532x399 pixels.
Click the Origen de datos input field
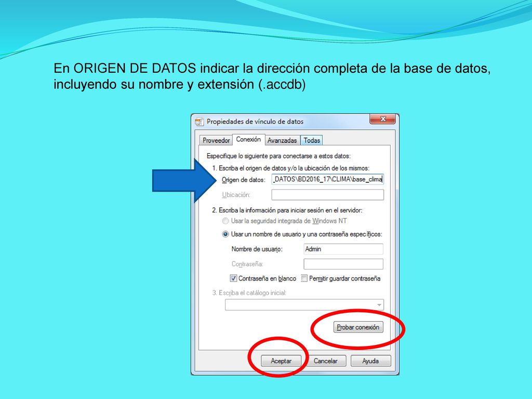328,179
